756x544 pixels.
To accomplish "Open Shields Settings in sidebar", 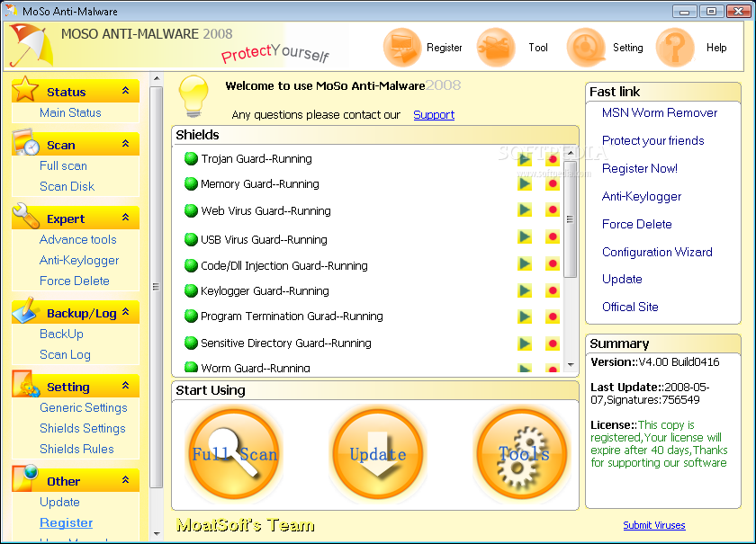I will (x=83, y=428).
